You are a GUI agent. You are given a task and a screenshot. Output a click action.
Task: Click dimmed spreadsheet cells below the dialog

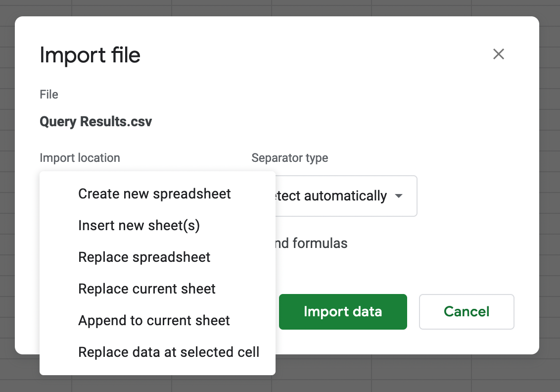coord(396,374)
